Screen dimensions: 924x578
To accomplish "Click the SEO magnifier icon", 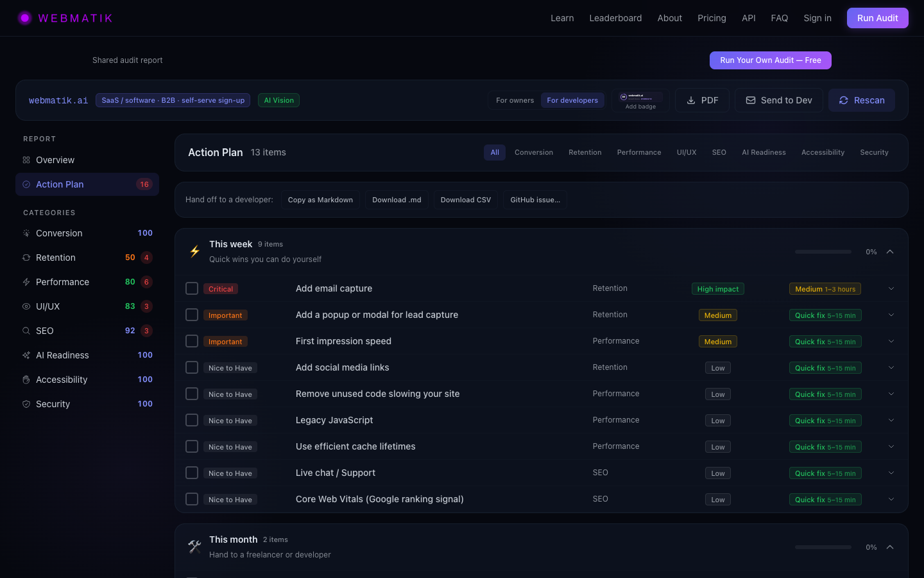I will [26, 331].
